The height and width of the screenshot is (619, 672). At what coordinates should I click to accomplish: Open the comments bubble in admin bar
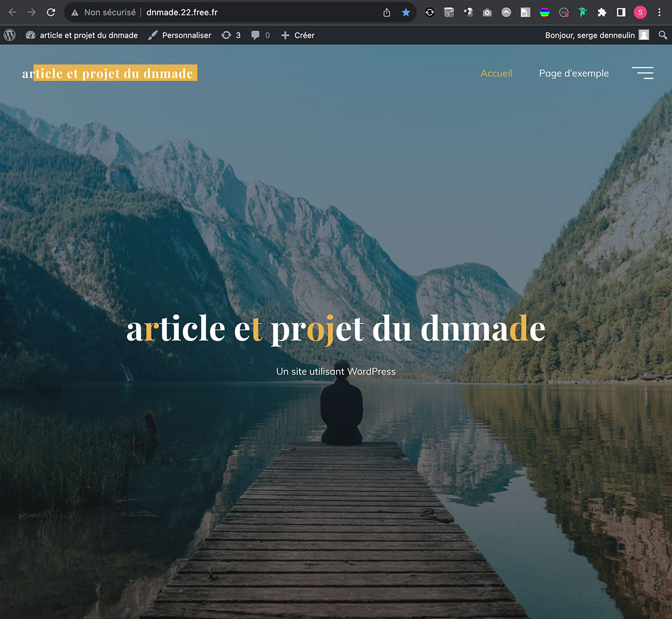click(260, 35)
